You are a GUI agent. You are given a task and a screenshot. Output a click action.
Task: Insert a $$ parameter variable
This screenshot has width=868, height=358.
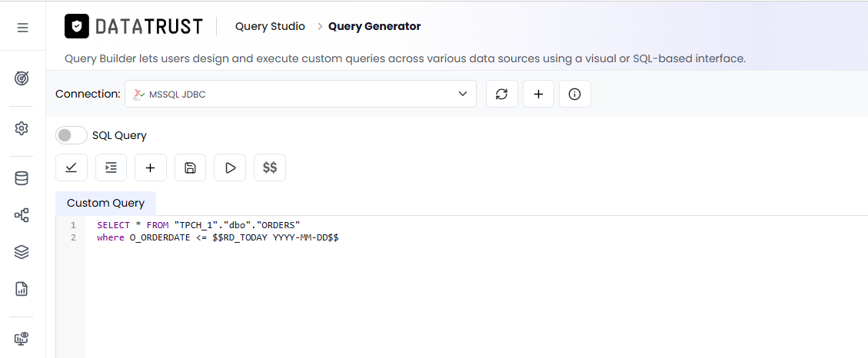click(270, 167)
